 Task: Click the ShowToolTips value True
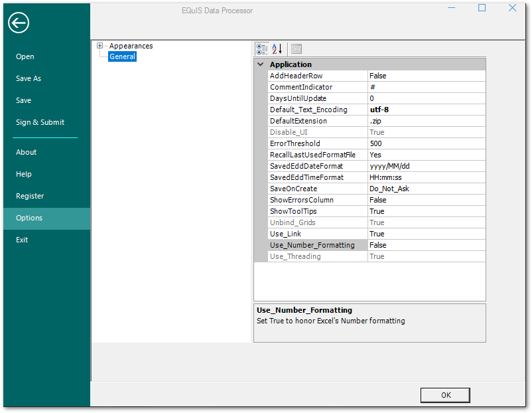(x=427, y=211)
